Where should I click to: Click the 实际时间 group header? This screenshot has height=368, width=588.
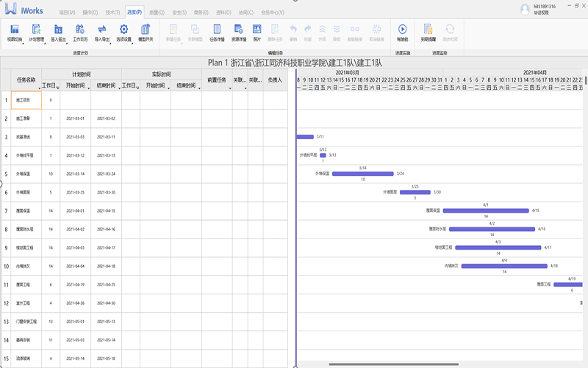(161, 74)
